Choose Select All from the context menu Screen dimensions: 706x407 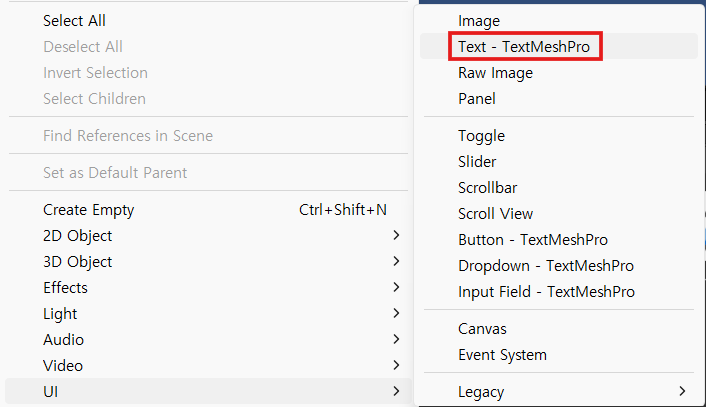point(74,21)
